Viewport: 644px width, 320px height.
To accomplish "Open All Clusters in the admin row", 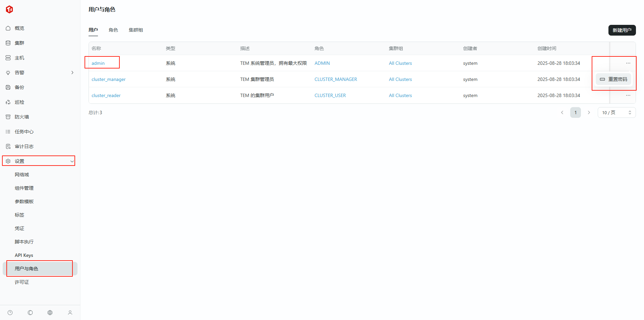I will 400,63.
